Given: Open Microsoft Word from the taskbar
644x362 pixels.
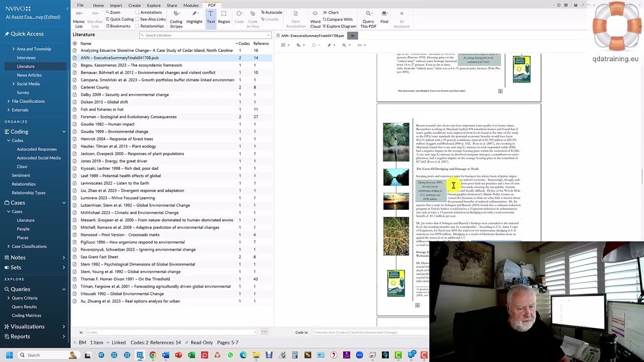Looking at the screenshot, I should click(166, 355).
